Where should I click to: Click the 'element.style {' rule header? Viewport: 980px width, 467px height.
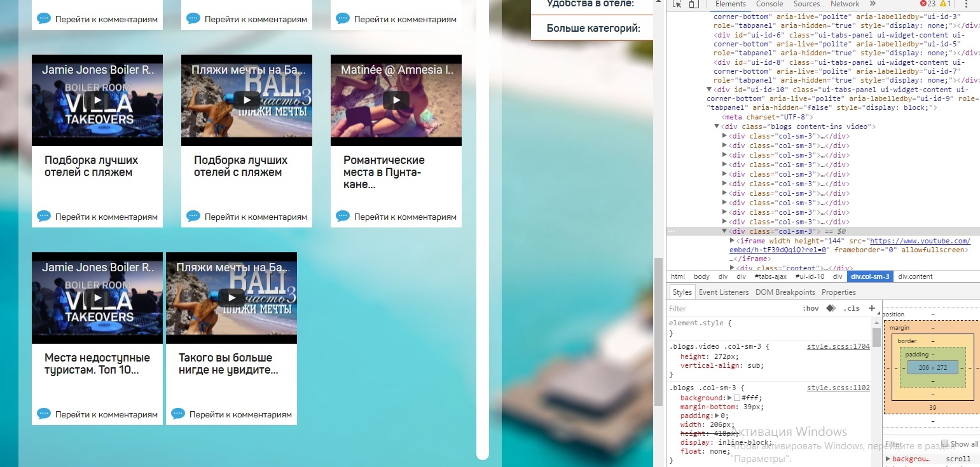[x=700, y=323]
